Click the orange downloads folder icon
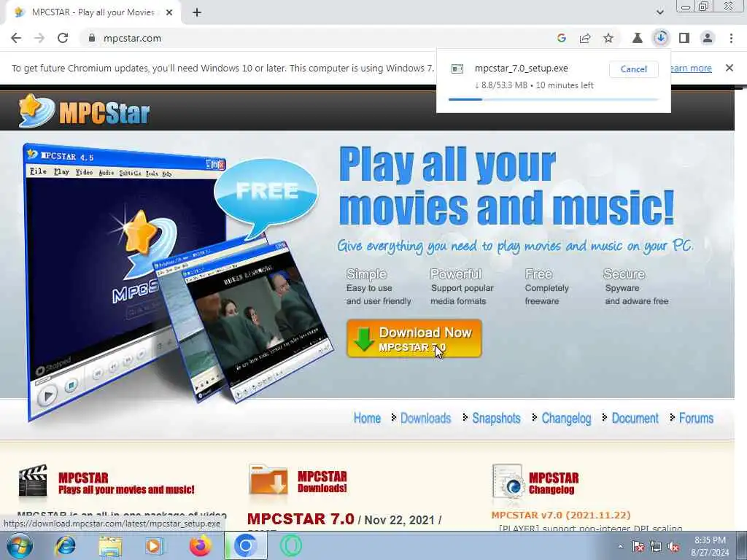 268,480
